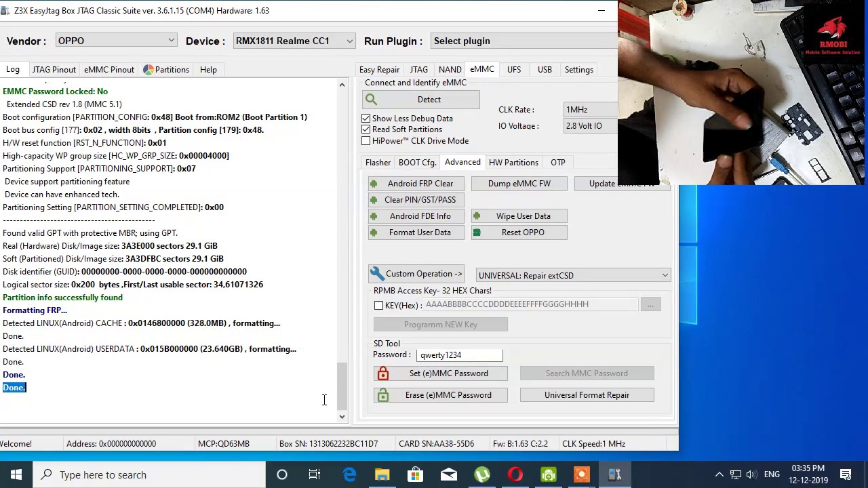Open the Settings tab

[578, 70]
